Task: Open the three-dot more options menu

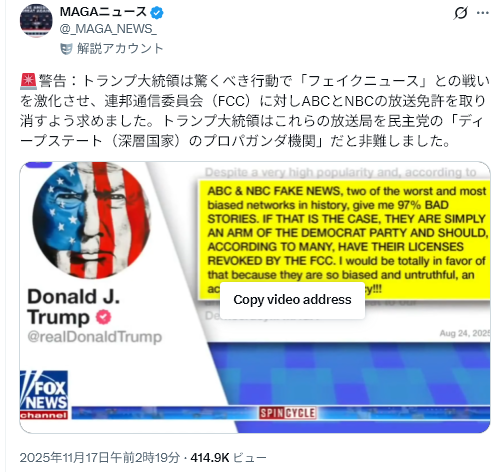Action: click(x=482, y=13)
